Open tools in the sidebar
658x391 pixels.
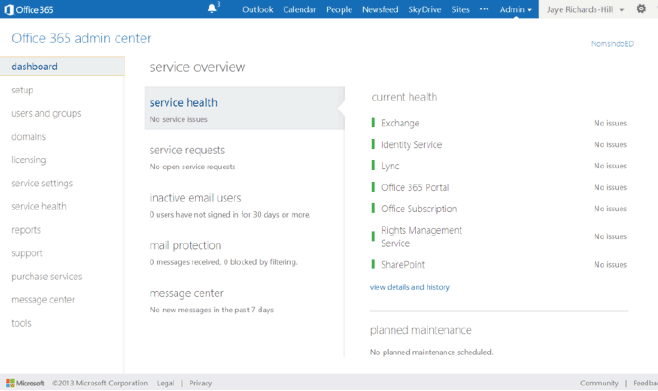21,323
